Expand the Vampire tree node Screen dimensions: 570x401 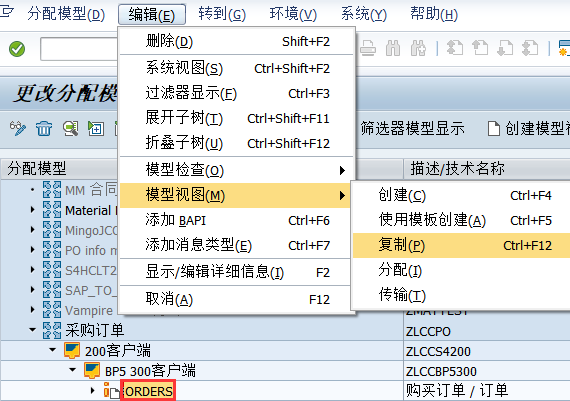click(x=33, y=310)
